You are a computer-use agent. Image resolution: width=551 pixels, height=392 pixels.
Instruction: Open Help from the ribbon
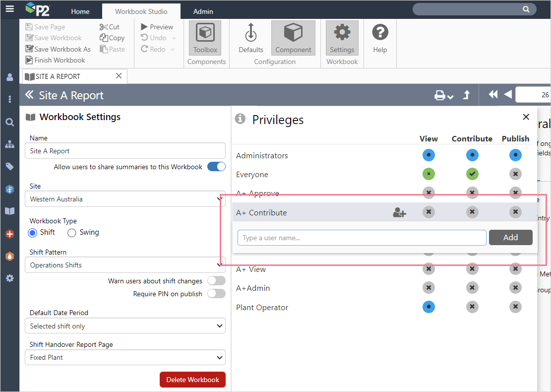click(x=380, y=38)
